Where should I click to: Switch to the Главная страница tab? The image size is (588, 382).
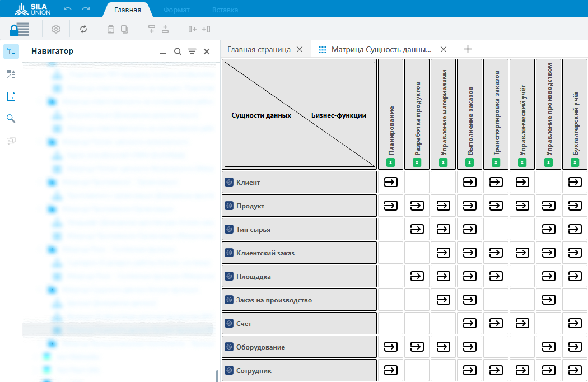(259, 49)
